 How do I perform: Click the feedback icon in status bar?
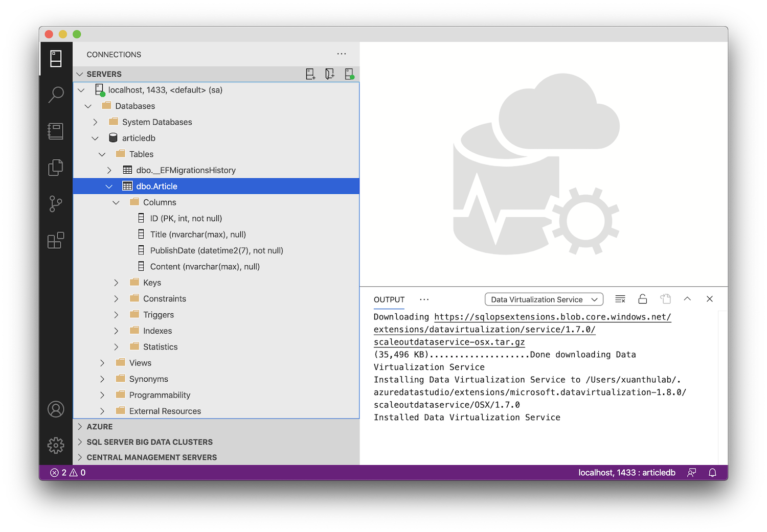[691, 473]
